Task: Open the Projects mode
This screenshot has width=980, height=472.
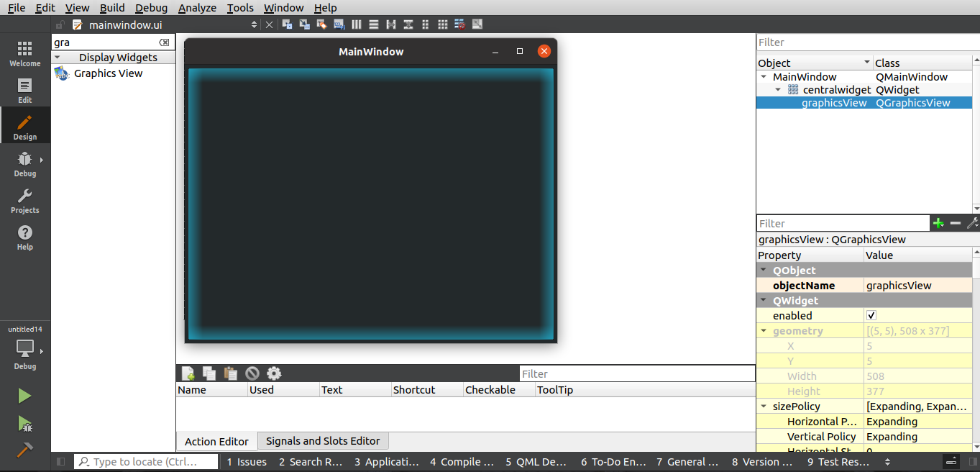Action: point(24,201)
